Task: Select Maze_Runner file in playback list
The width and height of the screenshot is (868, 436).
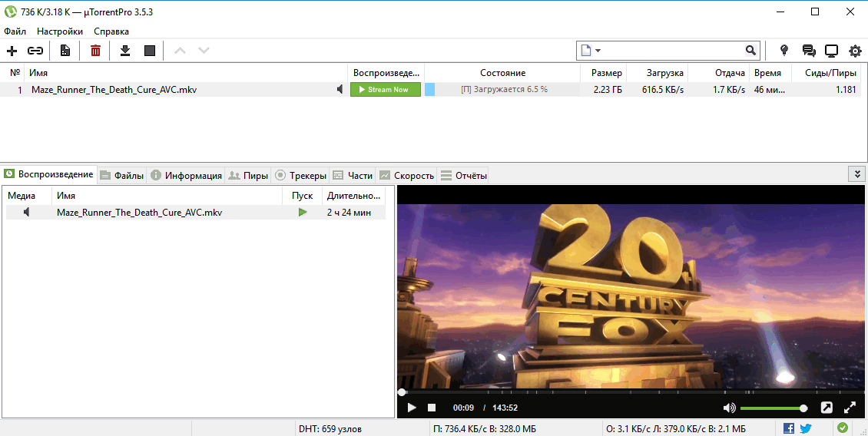Action: point(140,212)
